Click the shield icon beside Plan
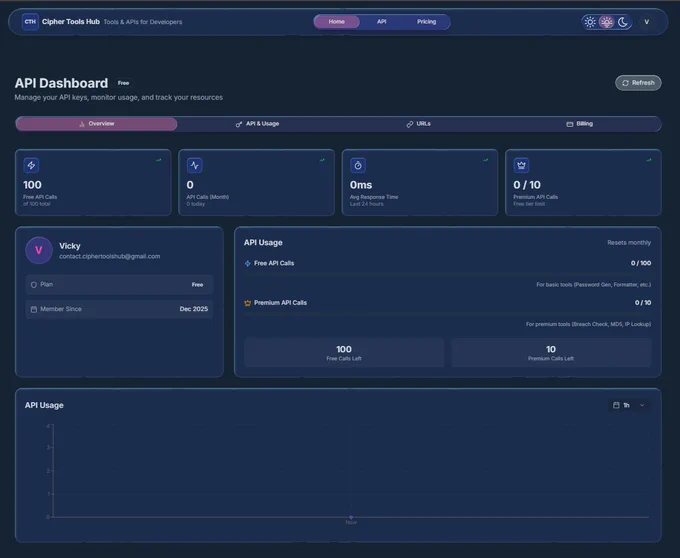 [x=34, y=285]
